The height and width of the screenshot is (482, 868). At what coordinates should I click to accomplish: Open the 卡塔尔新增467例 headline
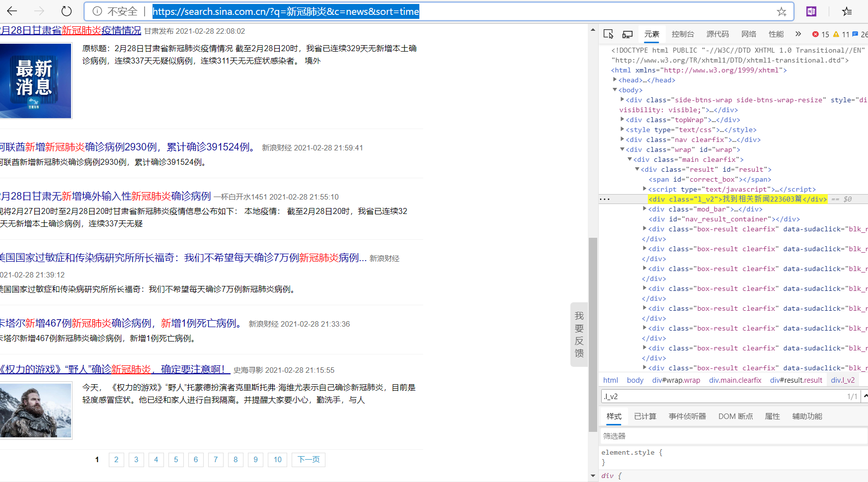pyautogui.click(x=122, y=323)
